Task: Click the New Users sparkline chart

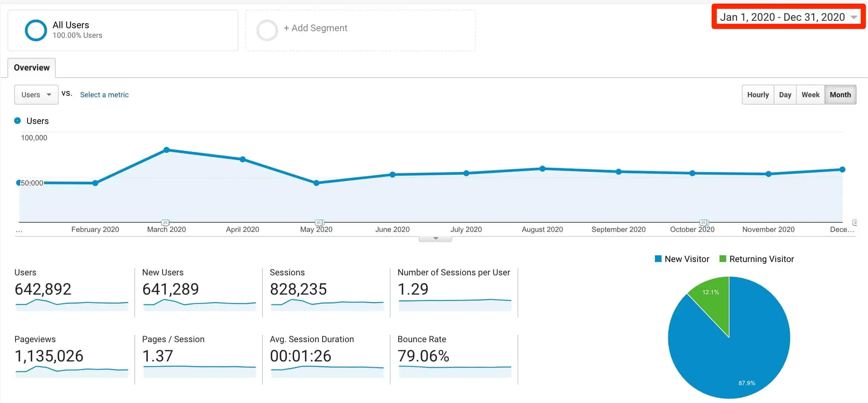Action: 199,304
